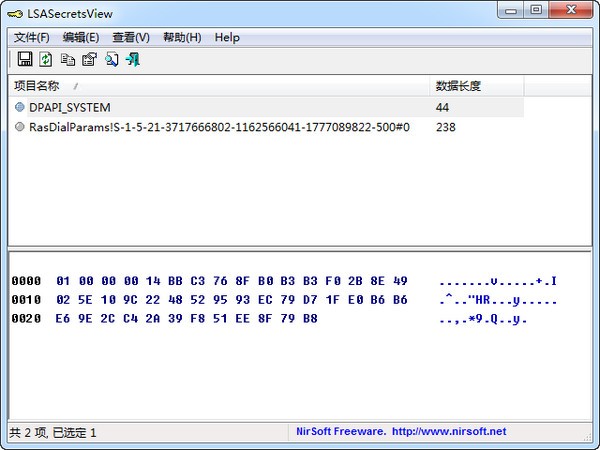Image resolution: width=600 pixels, height=450 pixels.
Task: Open the Help menu
Action: pyautogui.click(x=227, y=37)
